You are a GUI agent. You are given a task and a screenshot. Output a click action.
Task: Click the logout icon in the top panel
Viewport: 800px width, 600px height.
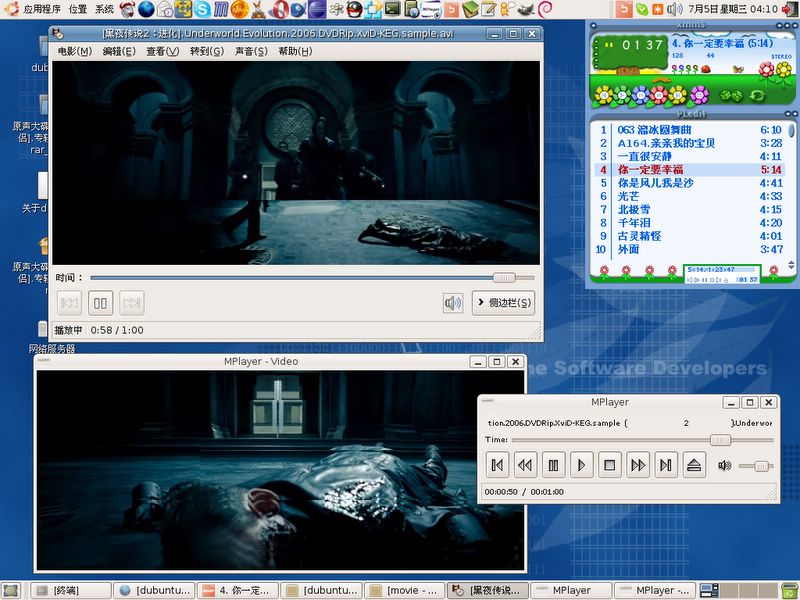[790, 9]
